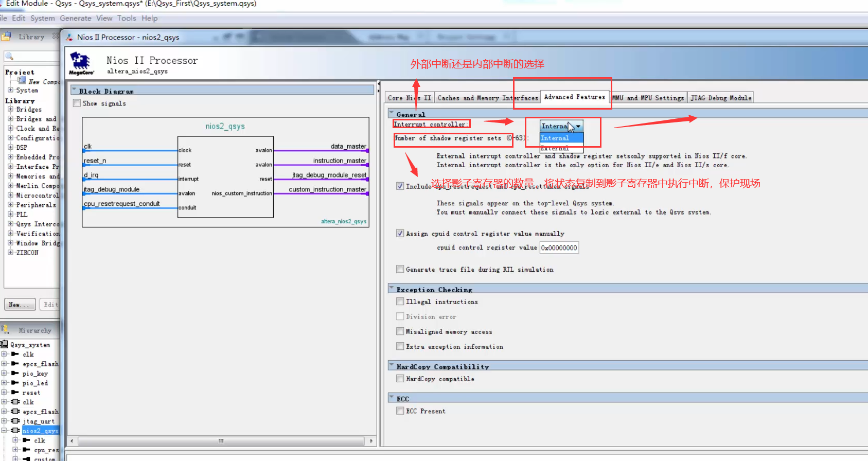Choose Internal in interrupt controller list
This screenshot has height=461, width=868.
click(561, 138)
